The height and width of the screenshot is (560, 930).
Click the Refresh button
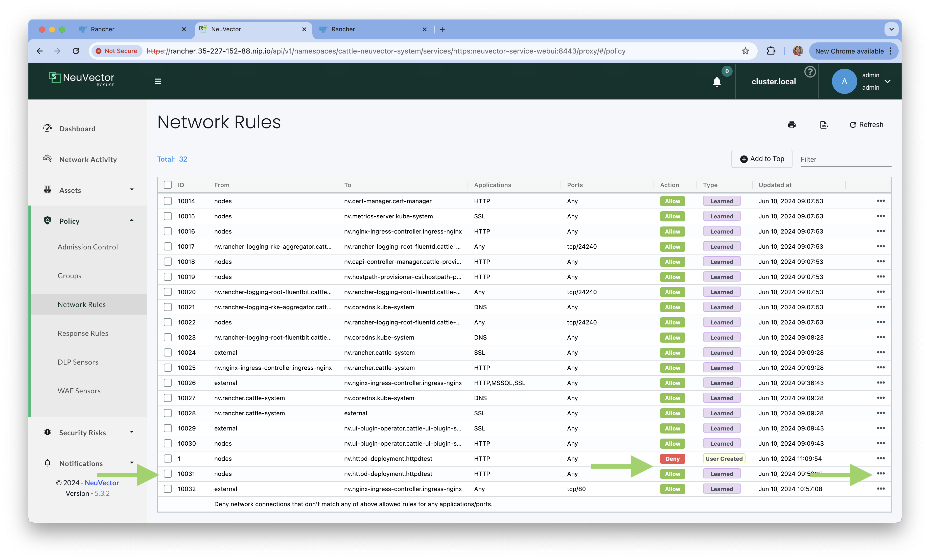[x=866, y=125]
